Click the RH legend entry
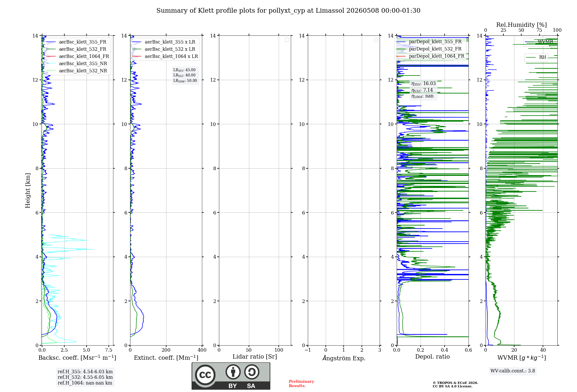The image size is (577, 392). (x=536, y=57)
